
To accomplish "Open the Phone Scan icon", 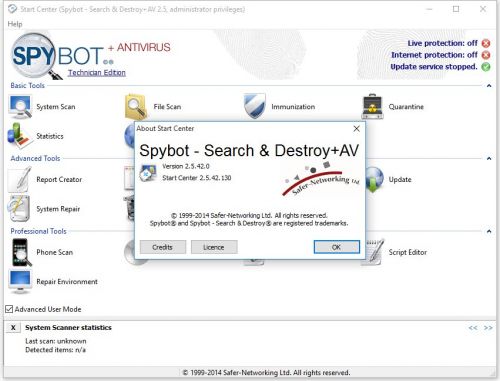I will (21, 252).
